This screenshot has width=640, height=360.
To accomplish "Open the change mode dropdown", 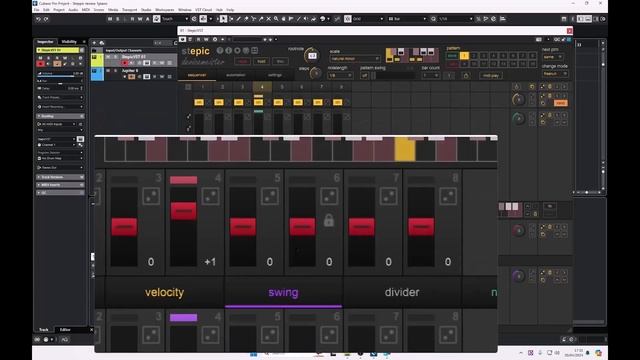I will click(555, 74).
